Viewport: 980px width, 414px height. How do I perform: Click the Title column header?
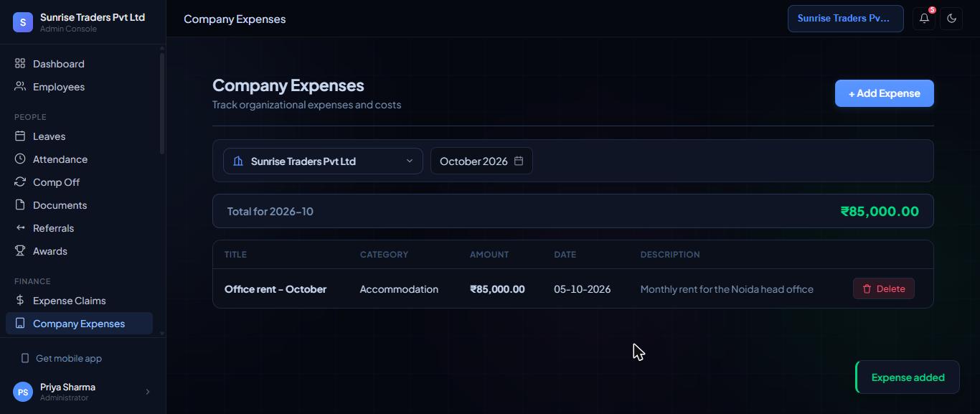[235, 255]
